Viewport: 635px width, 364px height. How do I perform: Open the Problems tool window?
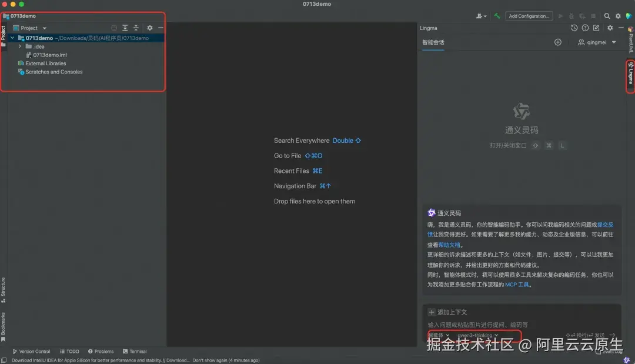click(101, 352)
